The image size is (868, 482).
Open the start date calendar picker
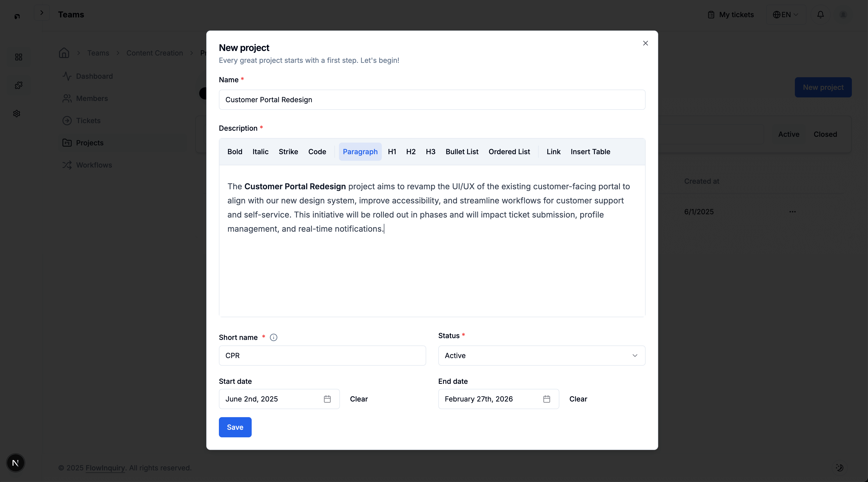[327, 399]
